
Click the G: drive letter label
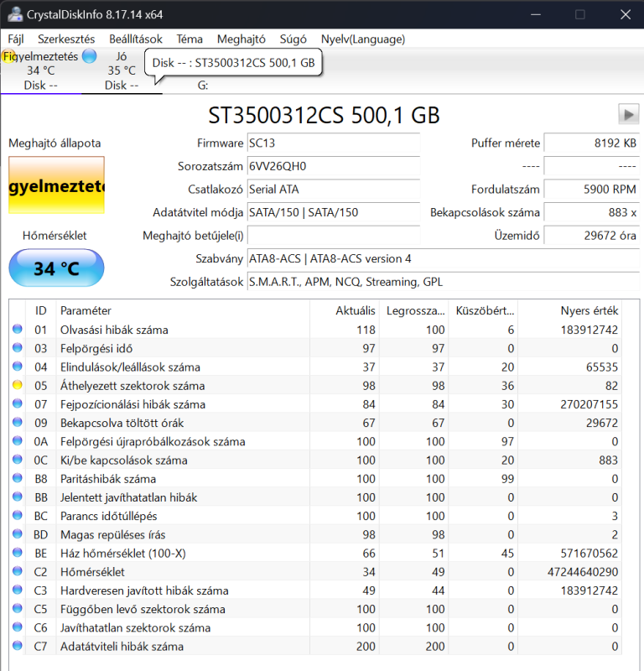pyautogui.click(x=203, y=86)
